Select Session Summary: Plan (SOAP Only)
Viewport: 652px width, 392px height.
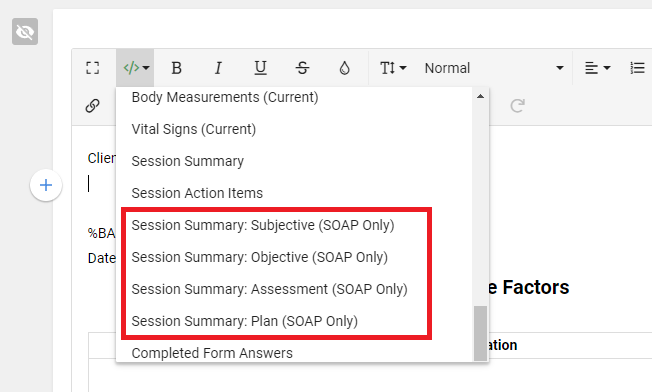click(x=244, y=321)
